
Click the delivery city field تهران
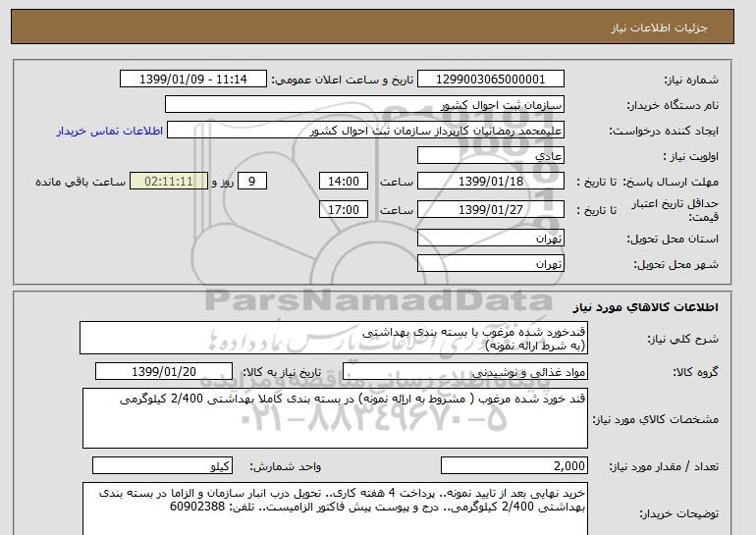pos(490,264)
